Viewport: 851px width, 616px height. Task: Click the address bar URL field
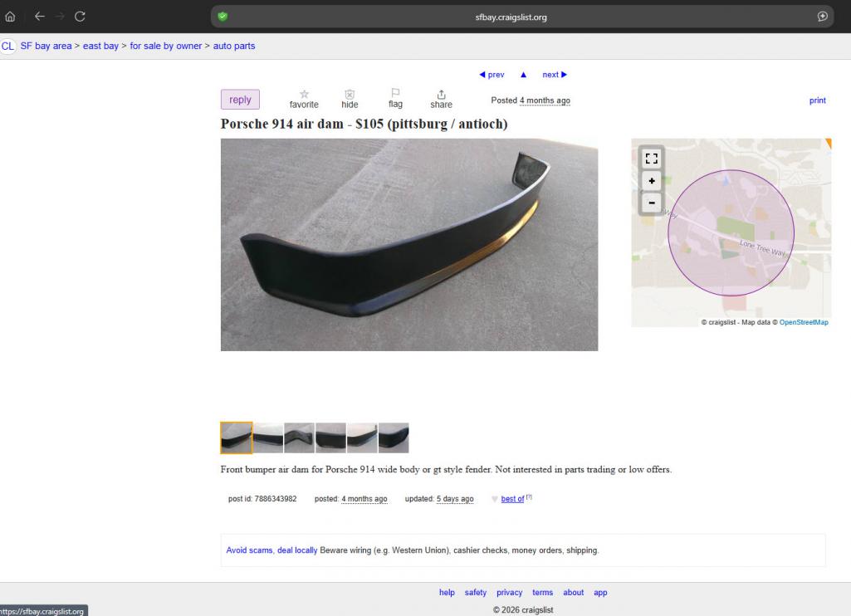[511, 17]
